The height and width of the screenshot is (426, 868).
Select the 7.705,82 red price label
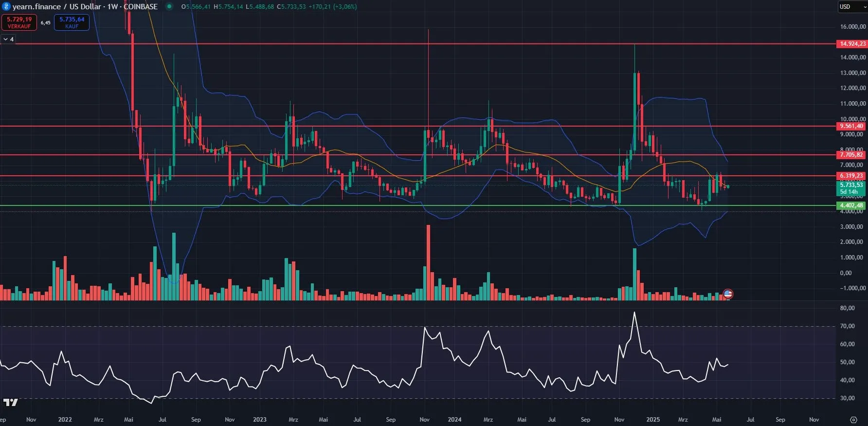(851, 155)
